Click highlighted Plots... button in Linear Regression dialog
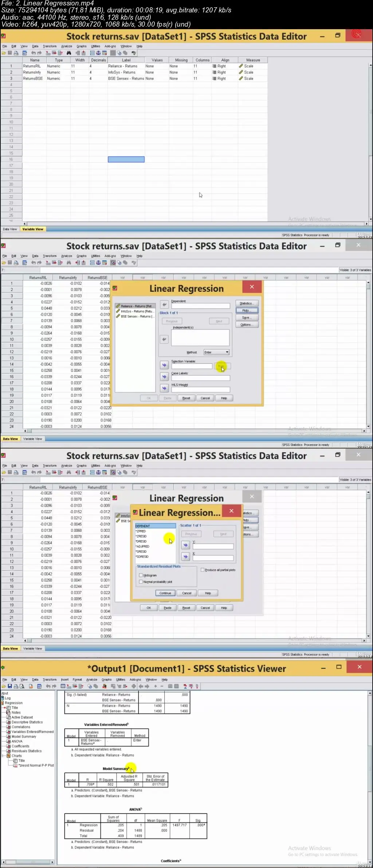The width and height of the screenshot is (373, 868). [x=247, y=310]
